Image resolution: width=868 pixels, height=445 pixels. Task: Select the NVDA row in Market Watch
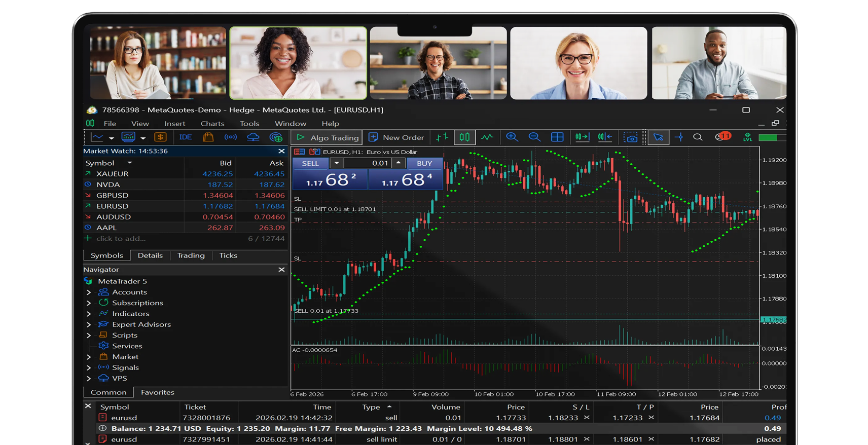point(185,184)
